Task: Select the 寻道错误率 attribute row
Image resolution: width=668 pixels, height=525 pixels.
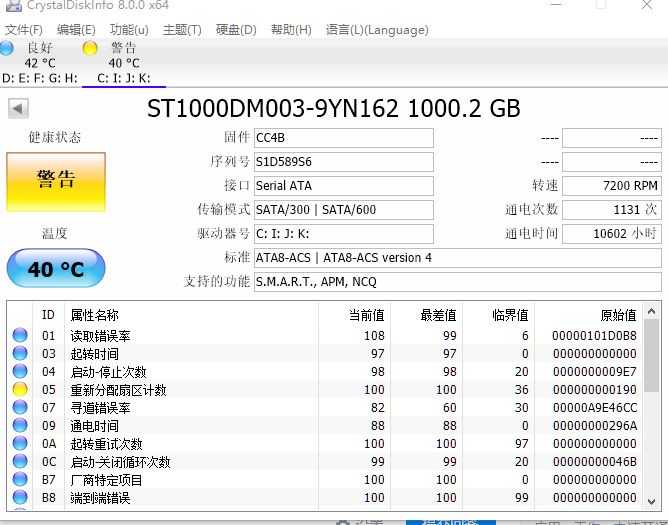Action: pos(325,408)
